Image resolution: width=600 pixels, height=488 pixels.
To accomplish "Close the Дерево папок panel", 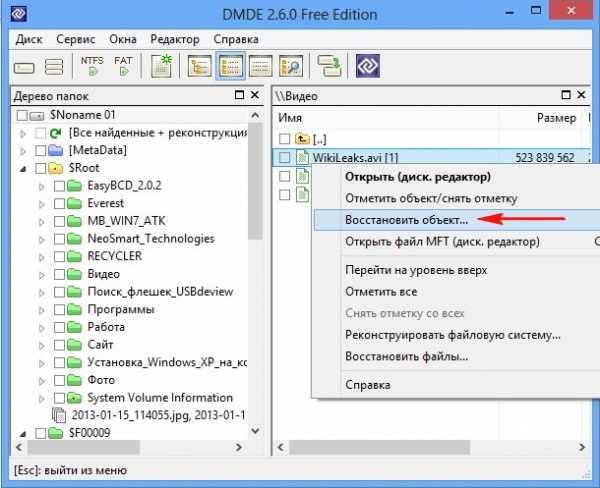I will [x=255, y=95].
